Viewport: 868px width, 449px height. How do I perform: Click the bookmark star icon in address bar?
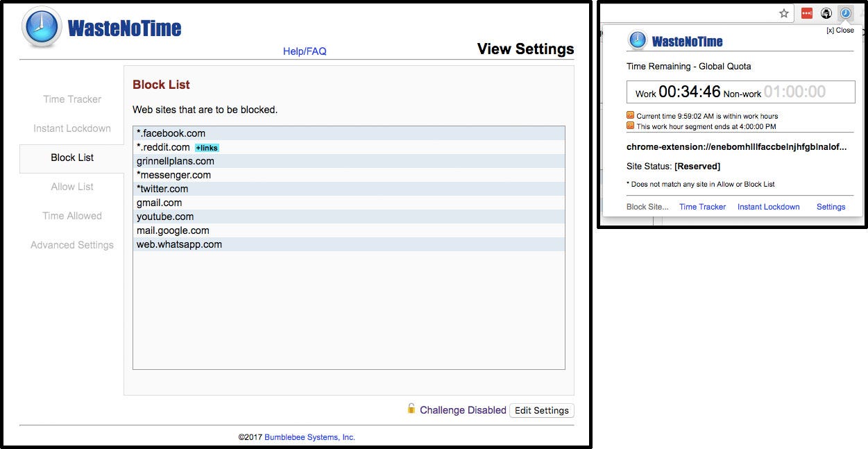click(784, 13)
